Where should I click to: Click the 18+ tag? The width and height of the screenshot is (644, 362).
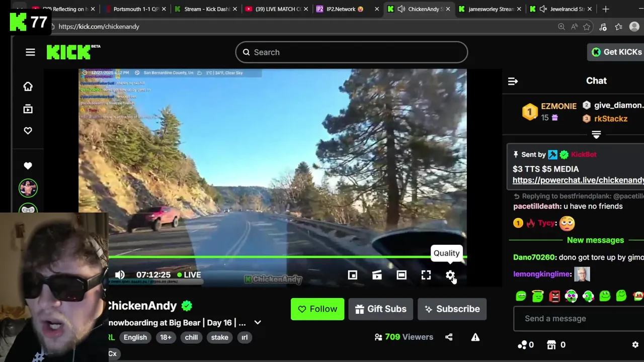click(x=166, y=337)
